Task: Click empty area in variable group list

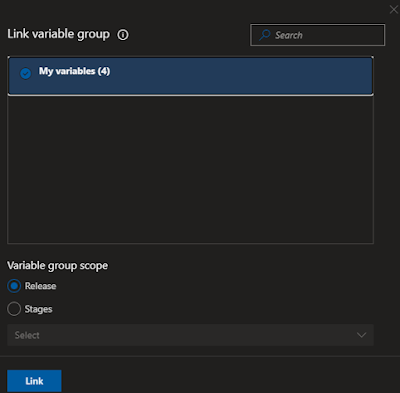Action: [190, 169]
